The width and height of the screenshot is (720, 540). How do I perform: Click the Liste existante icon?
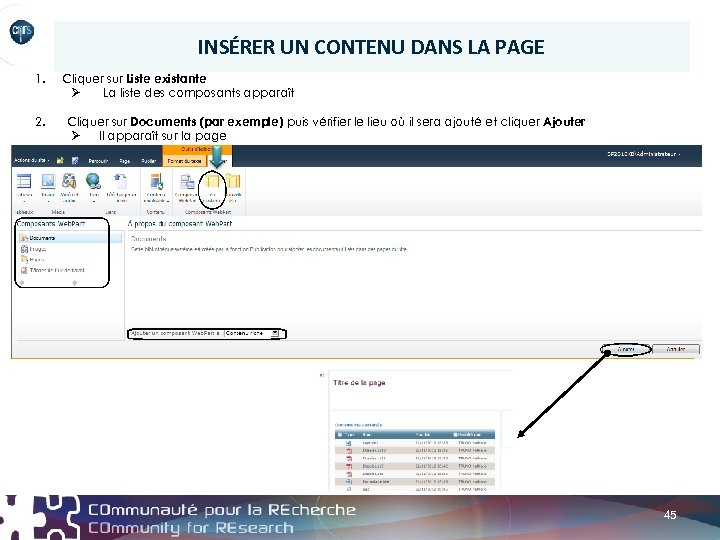click(x=212, y=182)
